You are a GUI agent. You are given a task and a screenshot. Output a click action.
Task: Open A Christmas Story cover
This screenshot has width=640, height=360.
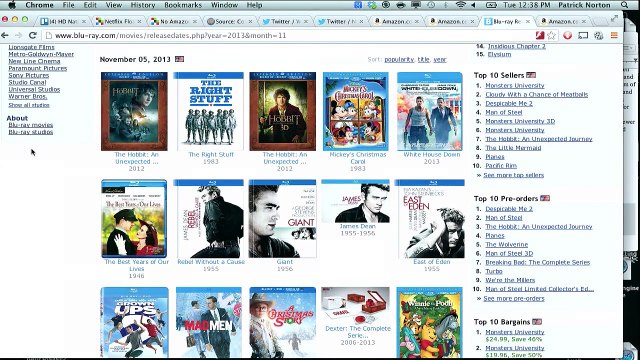[282, 322]
